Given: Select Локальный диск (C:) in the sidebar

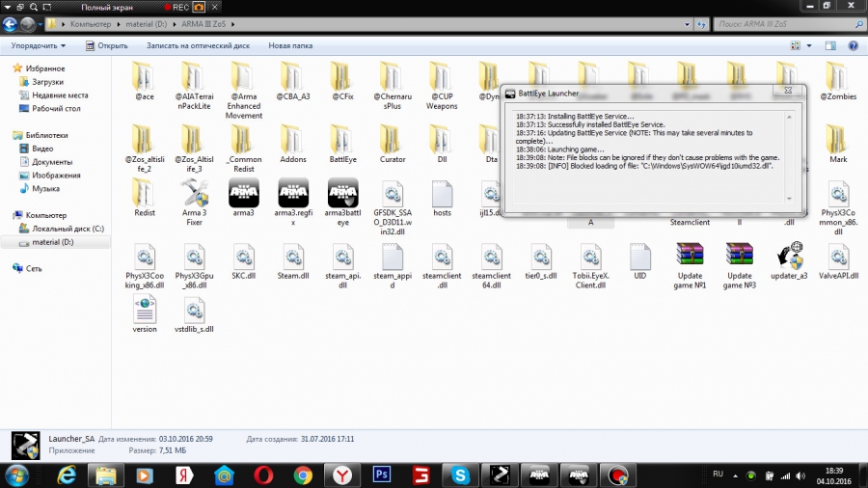Looking at the screenshot, I should (x=68, y=229).
